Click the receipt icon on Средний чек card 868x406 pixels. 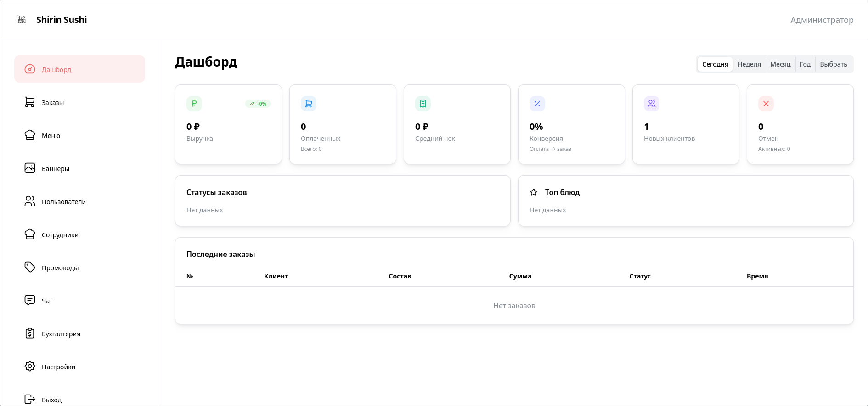tap(423, 104)
